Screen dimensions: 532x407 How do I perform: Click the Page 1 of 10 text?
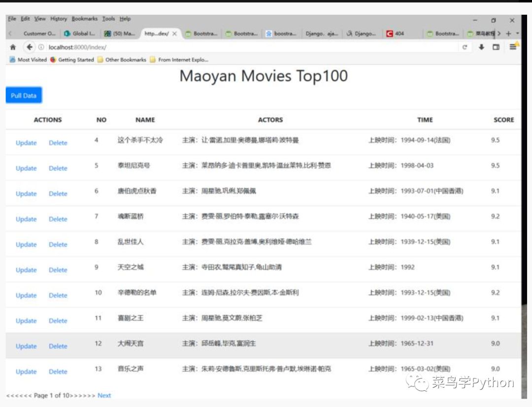(52, 396)
